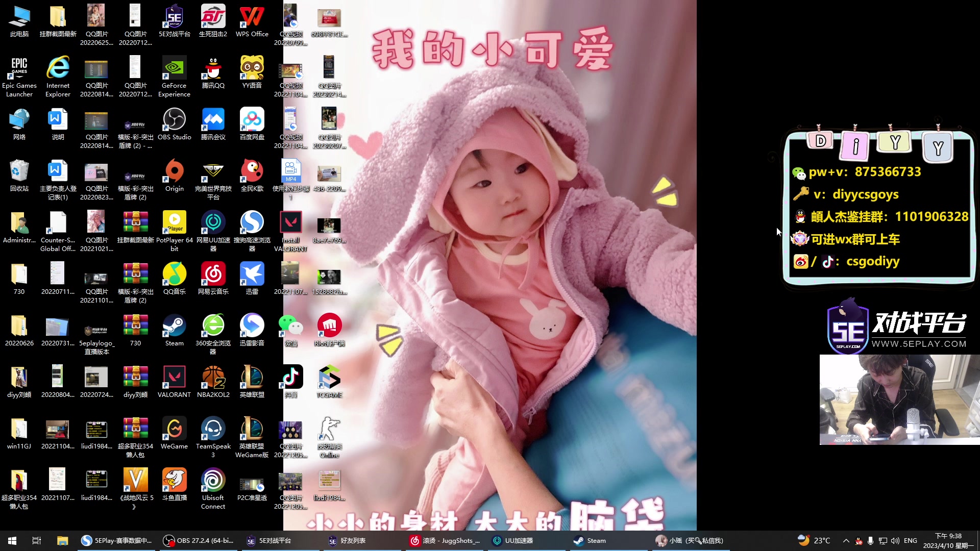Open the 百度网盘 icon

coord(252,124)
